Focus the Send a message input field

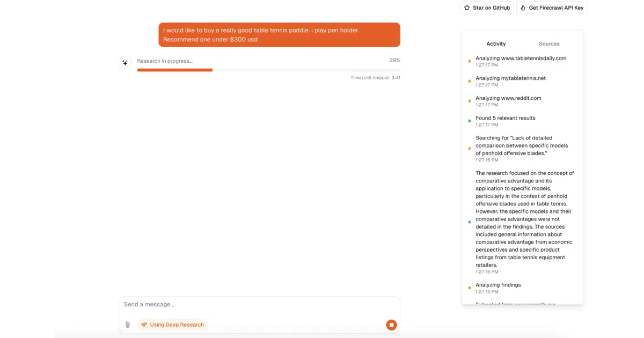pyautogui.click(x=259, y=305)
